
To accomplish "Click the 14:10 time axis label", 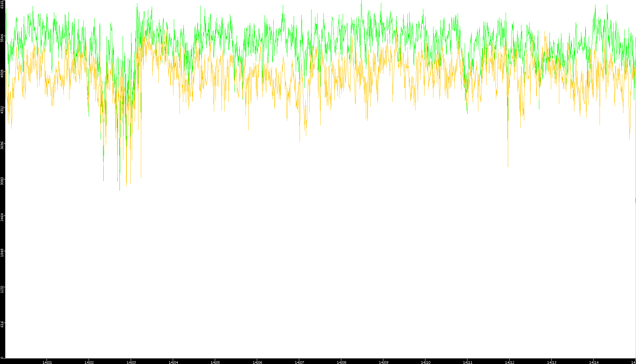I will 425,362.
